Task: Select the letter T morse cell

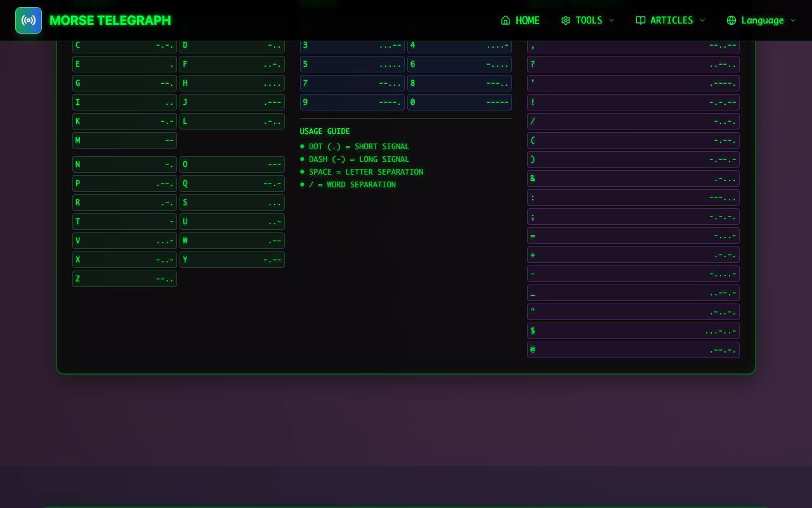Action: tap(124, 222)
